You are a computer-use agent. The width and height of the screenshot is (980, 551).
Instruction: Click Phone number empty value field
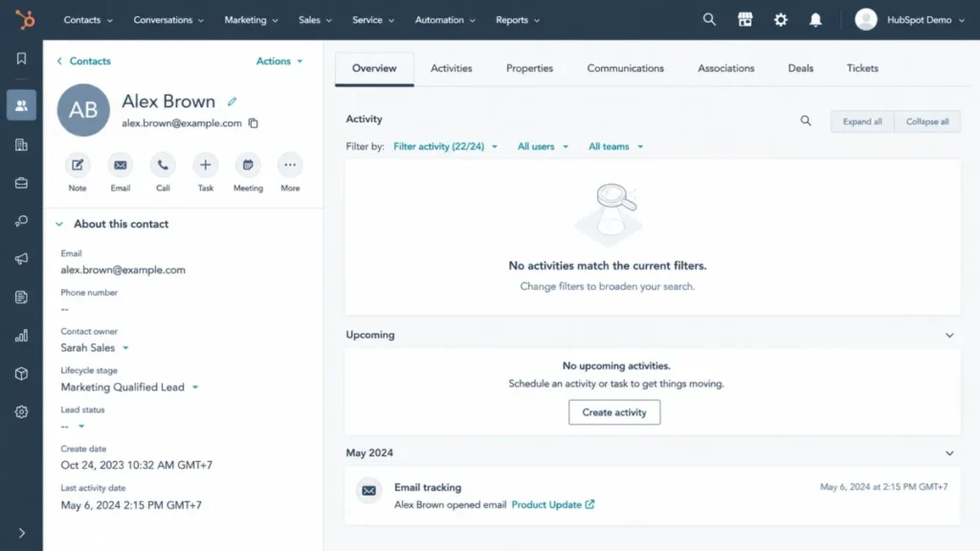click(x=65, y=309)
